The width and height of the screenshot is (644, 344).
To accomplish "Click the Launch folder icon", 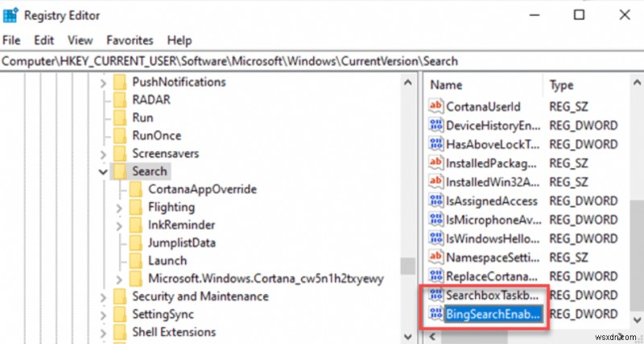I will (136, 261).
